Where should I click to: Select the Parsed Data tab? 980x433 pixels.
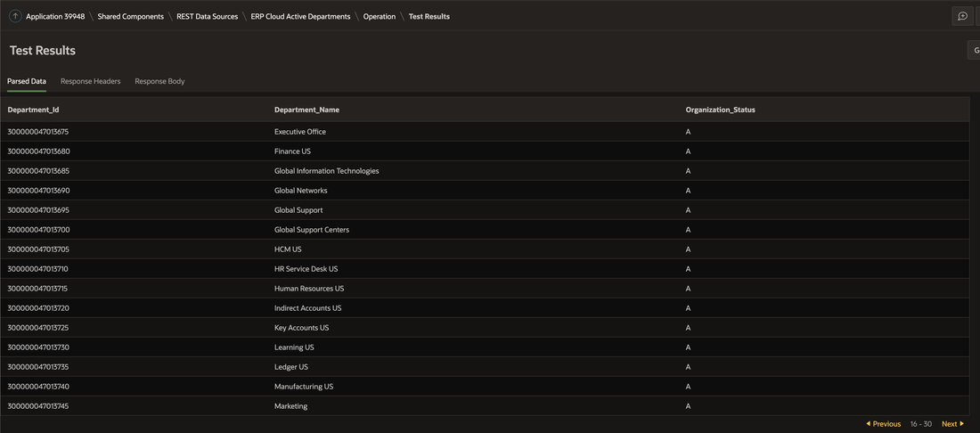tap(27, 81)
